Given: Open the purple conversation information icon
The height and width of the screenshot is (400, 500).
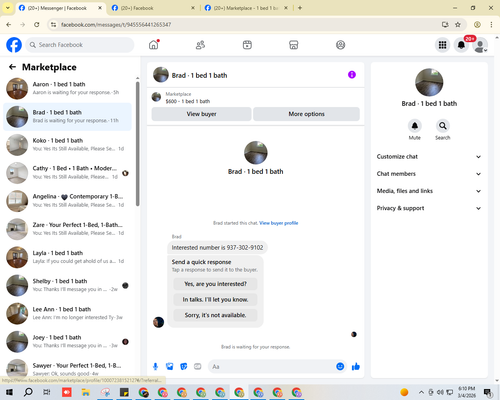Looking at the screenshot, I should click(x=352, y=75).
